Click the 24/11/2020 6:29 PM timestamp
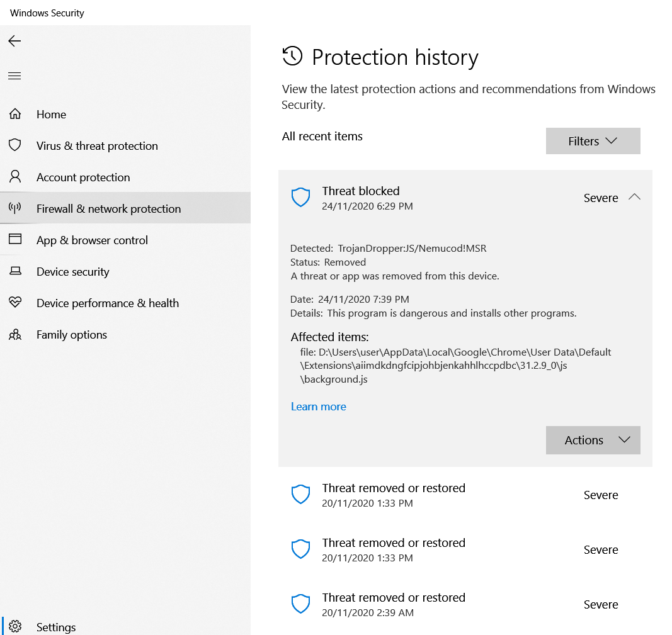Image resolution: width=672 pixels, height=635 pixels. coord(367,206)
